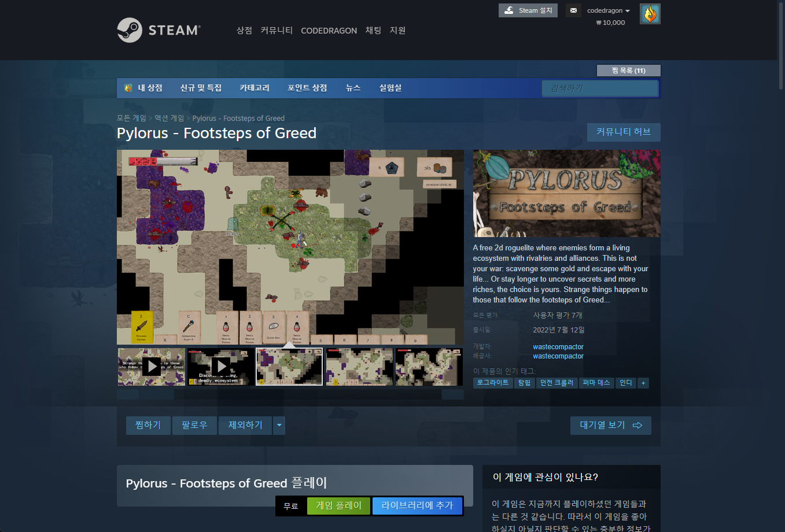Click the flame user avatar icon
Image resolution: width=785 pixels, height=532 pixels.
650,14
